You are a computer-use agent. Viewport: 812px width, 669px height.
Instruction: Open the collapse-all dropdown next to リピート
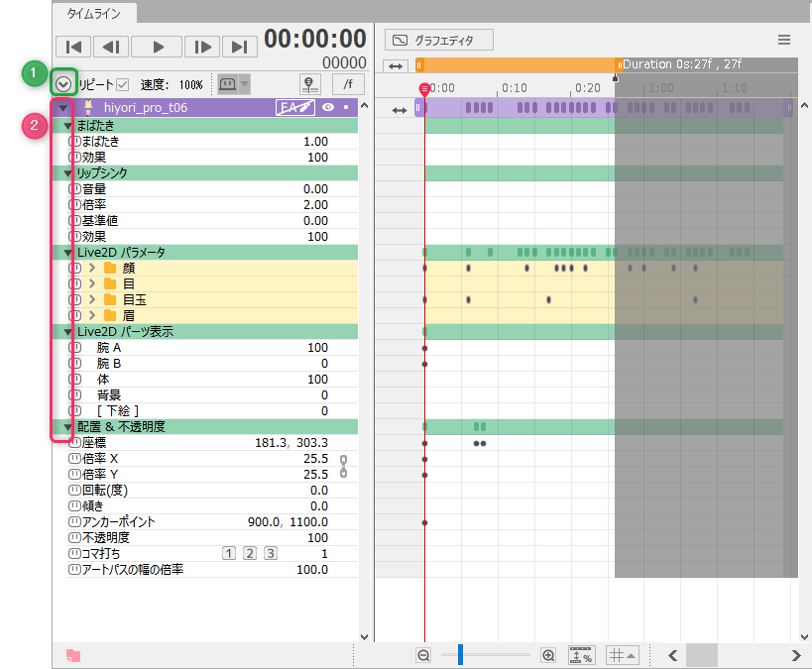click(63, 83)
